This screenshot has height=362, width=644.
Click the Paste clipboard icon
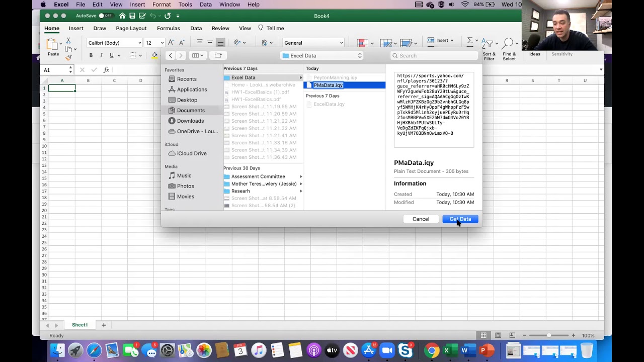click(52, 45)
